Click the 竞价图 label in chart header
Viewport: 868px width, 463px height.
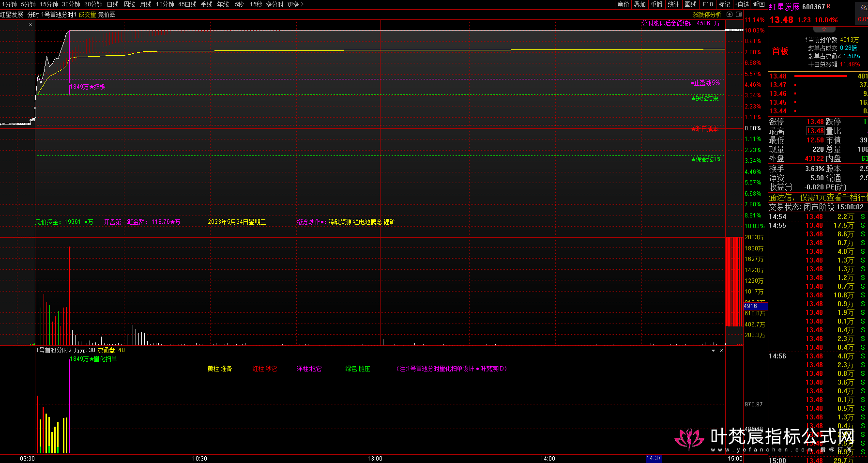(107, 15)
